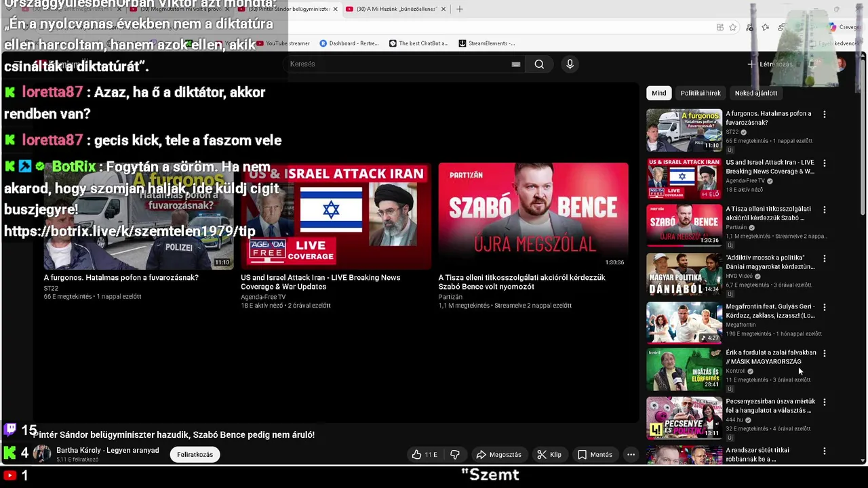
Task: Open Megafrontin sidebar video thumbnail
Action: tap(684, 323)
